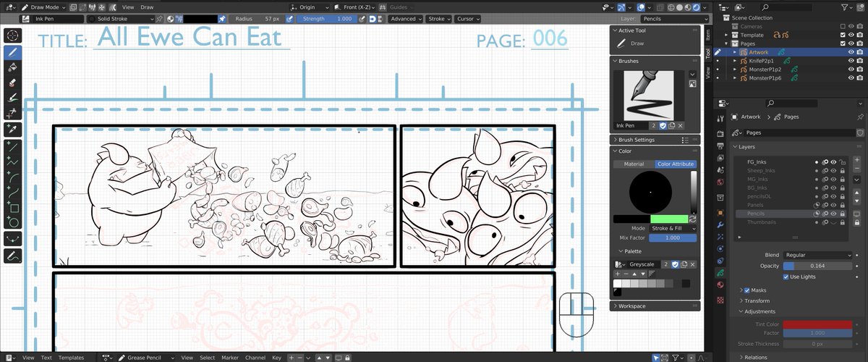Open the Draw Mode dropdown
This screenshot has width=868, height=362.
tap(46, 7)
